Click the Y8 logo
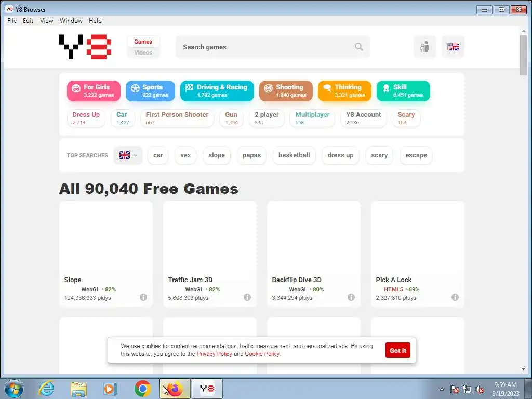532x399 pixels. [x=85, y=46]
